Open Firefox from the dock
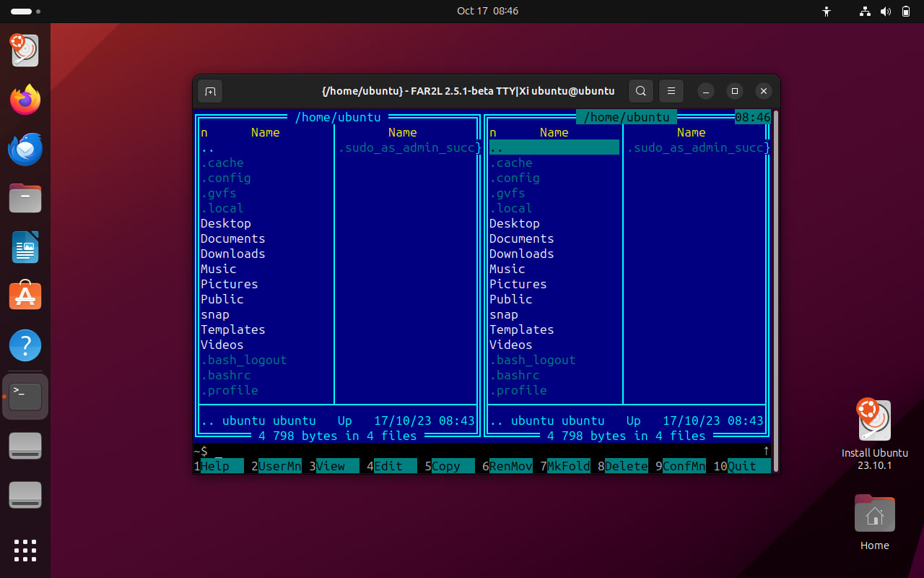Viewport: 924px width, 578px height. coord(25,100)
